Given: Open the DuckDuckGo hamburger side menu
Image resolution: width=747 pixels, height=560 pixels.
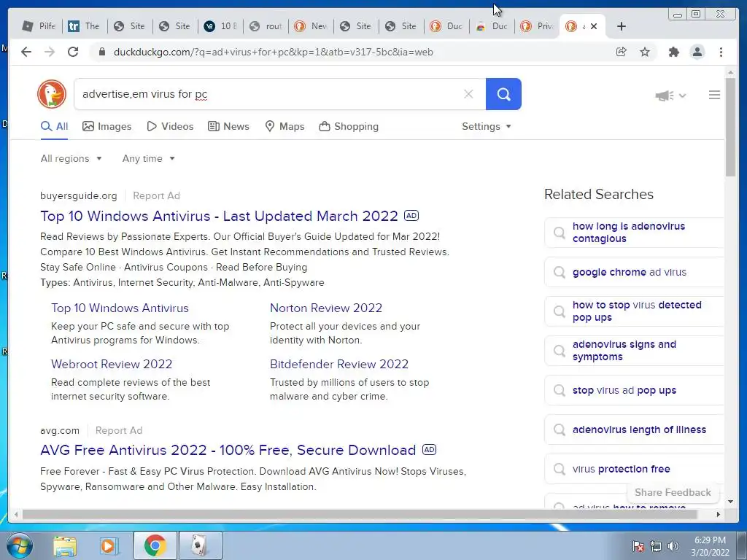Looking at the screenshot, I should [x=714, y=95].
